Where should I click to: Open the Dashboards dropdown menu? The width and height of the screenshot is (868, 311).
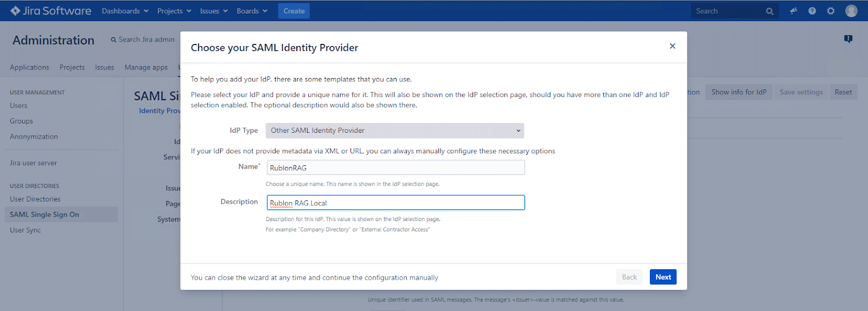click(125, 11)
